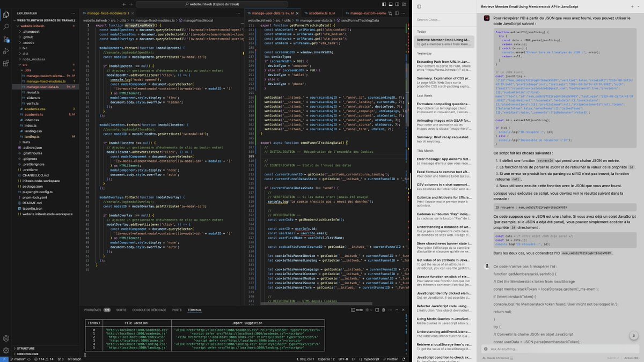This screenshot has width=644, height=362.
Task: Open Git Graph from the status bar
Action: [x=74, y=359]
